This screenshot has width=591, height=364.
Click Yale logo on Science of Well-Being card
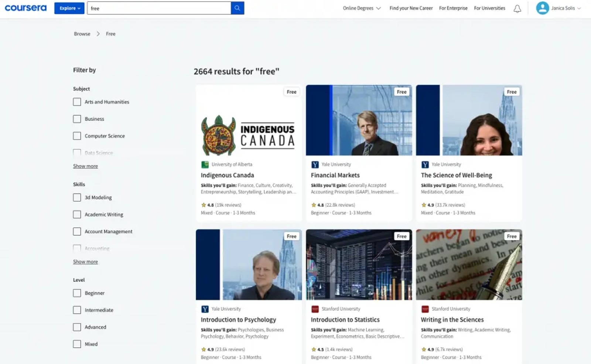click(425, 165)
